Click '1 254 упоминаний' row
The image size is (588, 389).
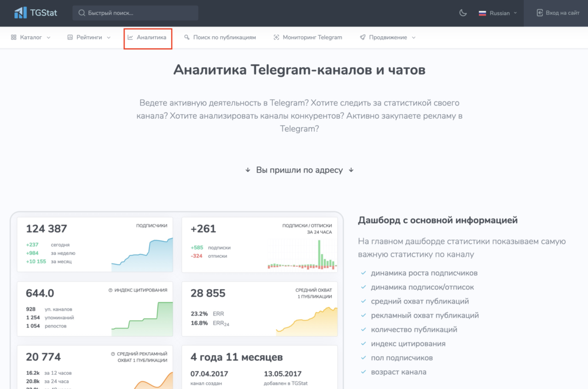tap(50, 317)
